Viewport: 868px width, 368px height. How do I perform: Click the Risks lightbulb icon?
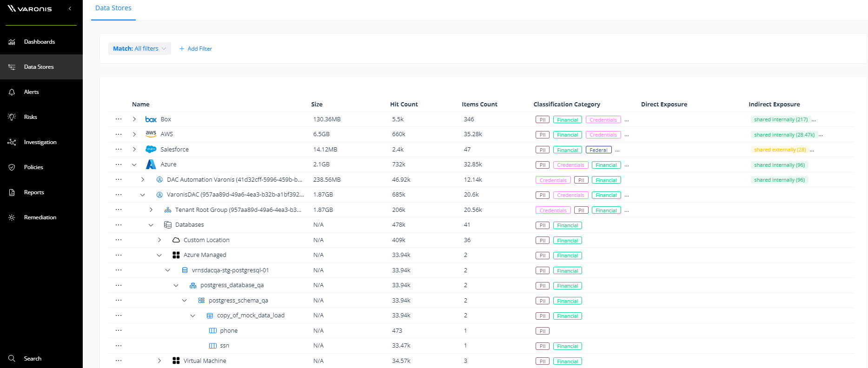tap(12, 117)
